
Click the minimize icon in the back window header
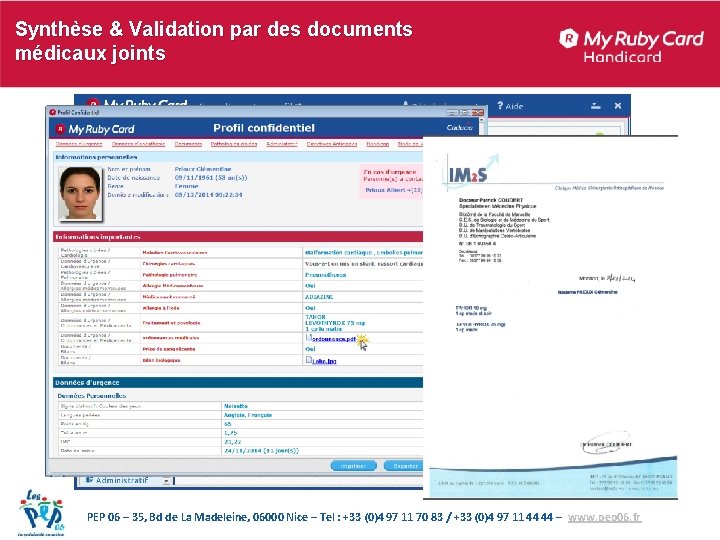[x=596, y=106]
